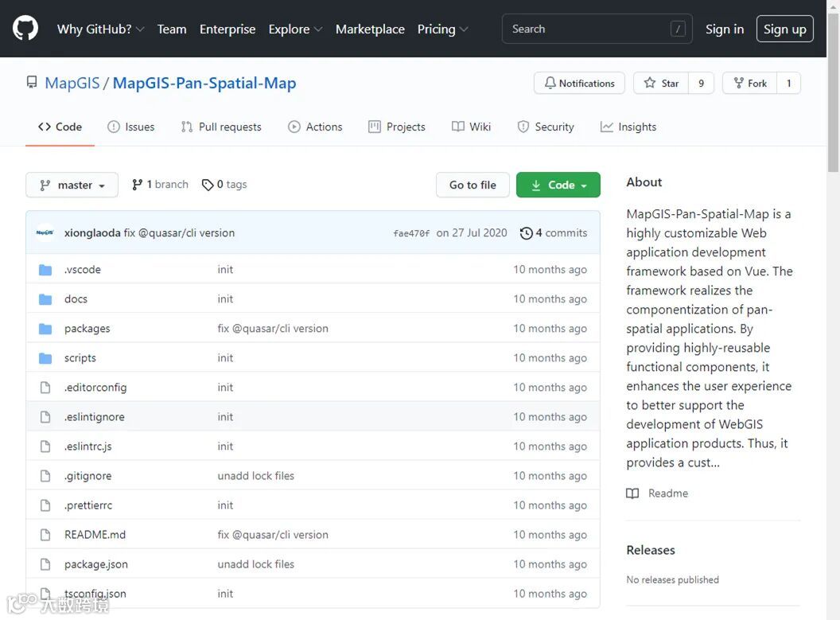The width and height of the screenshot is (840, 620).
Task: View the fork count 1
Action: coord(788,83)
